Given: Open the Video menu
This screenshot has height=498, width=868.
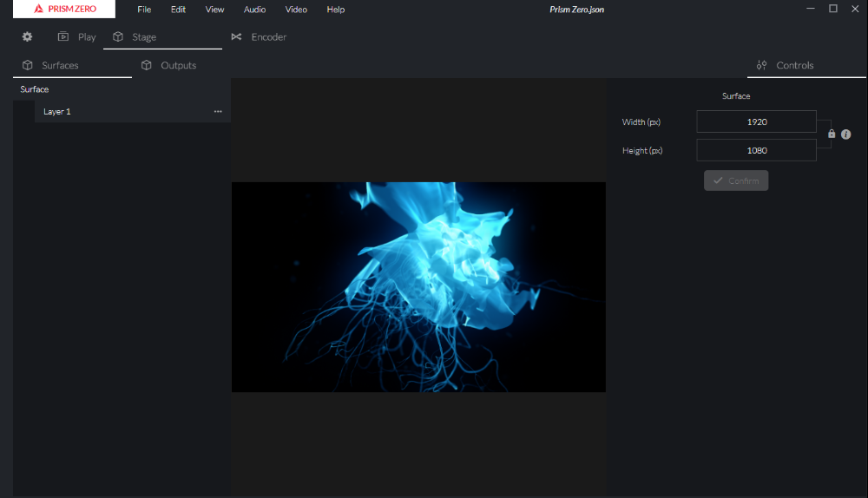Looking at the screenshot, I should [296, 10].
